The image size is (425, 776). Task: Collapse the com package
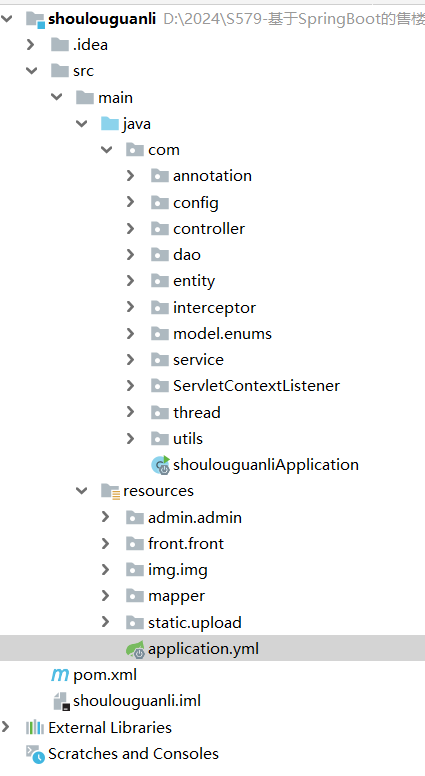pos(106,149)
